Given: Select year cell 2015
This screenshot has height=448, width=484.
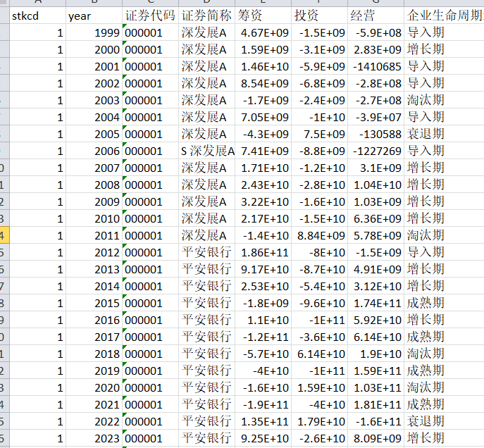Looking at the screenshot, I should 94,304.
